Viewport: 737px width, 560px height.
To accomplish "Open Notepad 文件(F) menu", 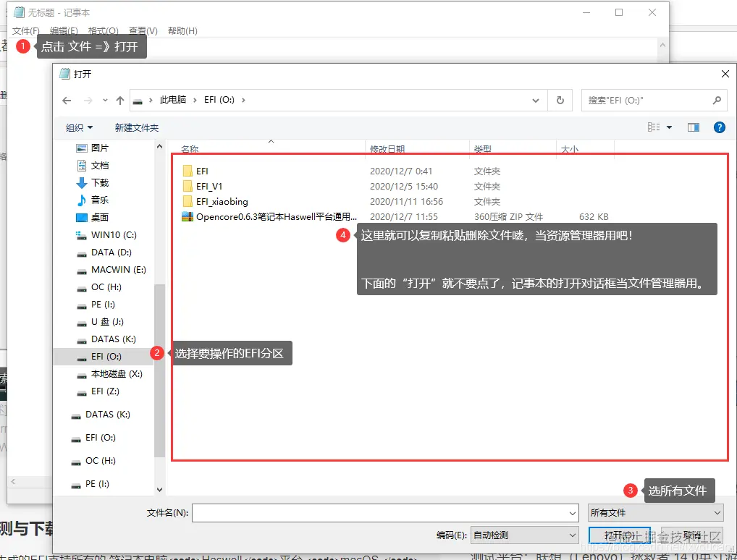I will (x=26, y=30).
